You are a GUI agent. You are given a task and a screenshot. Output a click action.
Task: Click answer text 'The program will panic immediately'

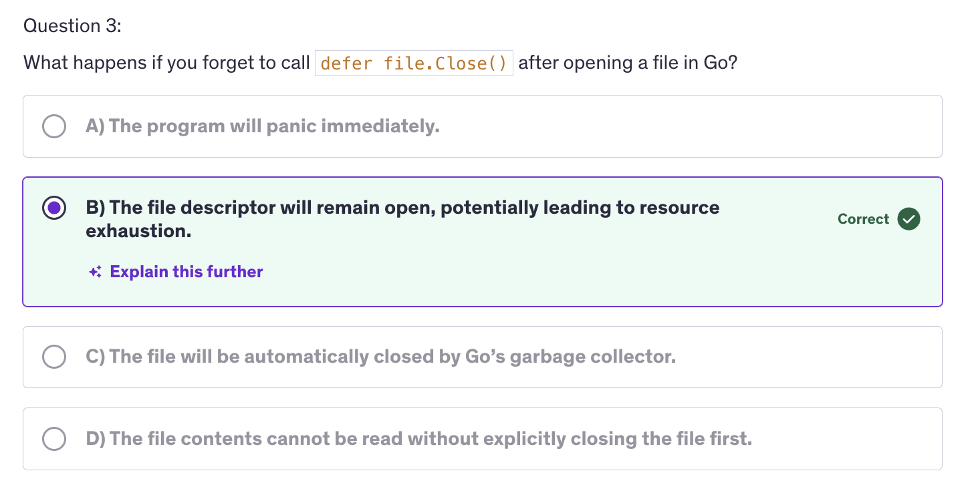coord(274,126)
